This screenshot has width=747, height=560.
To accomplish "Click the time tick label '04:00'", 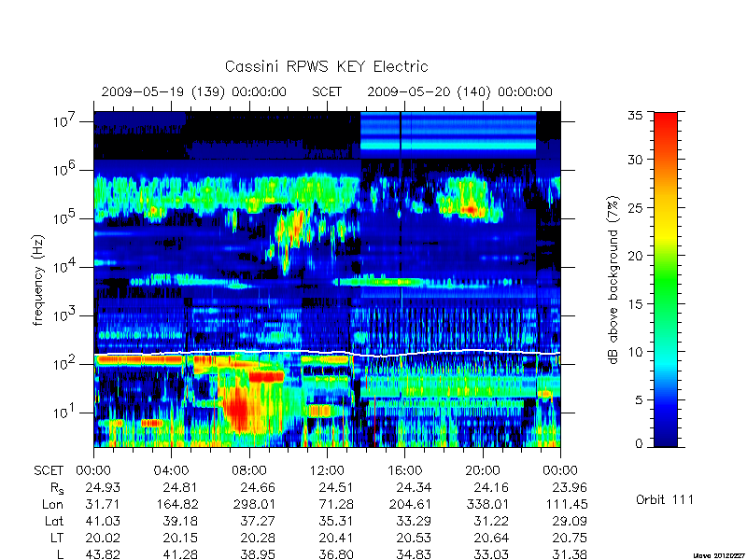I will point(171,471).
